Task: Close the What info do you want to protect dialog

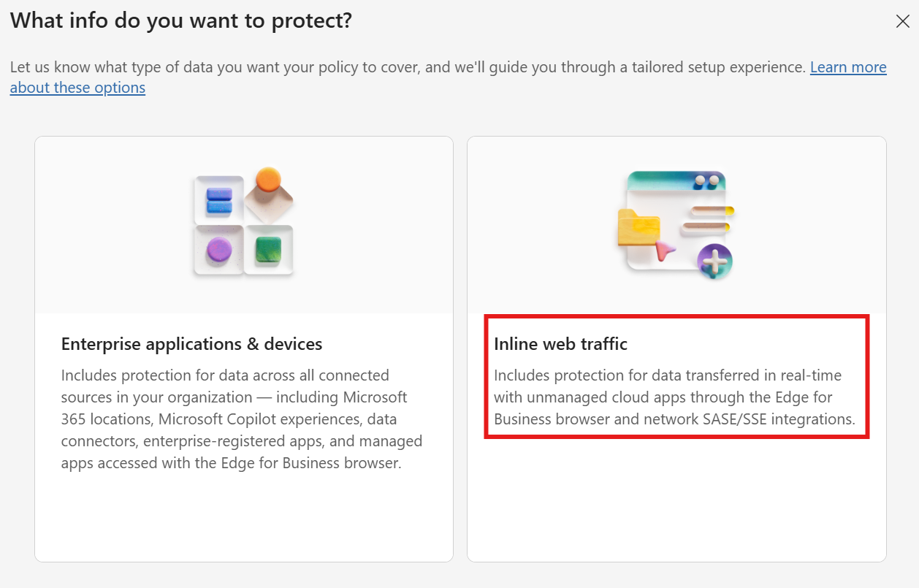Action: click(903, 21)
